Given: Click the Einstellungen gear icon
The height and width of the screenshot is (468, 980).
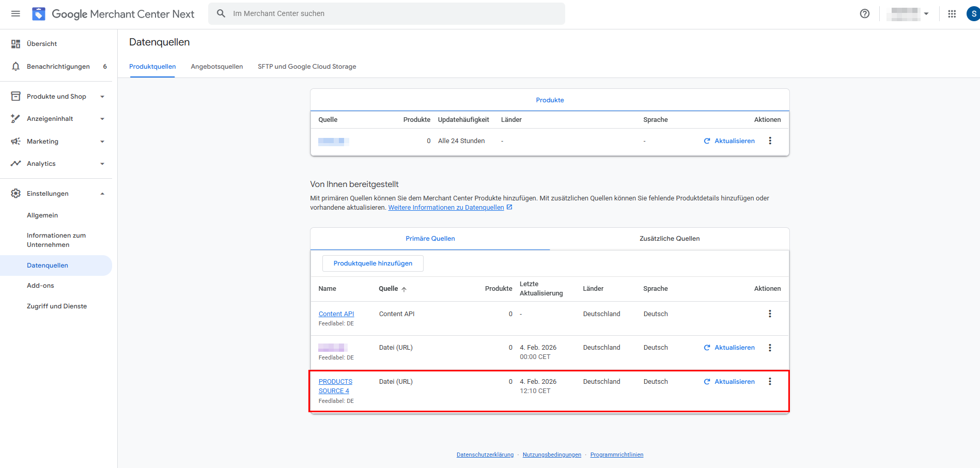Looking at the screenshot, I should (x=16, y=194).
